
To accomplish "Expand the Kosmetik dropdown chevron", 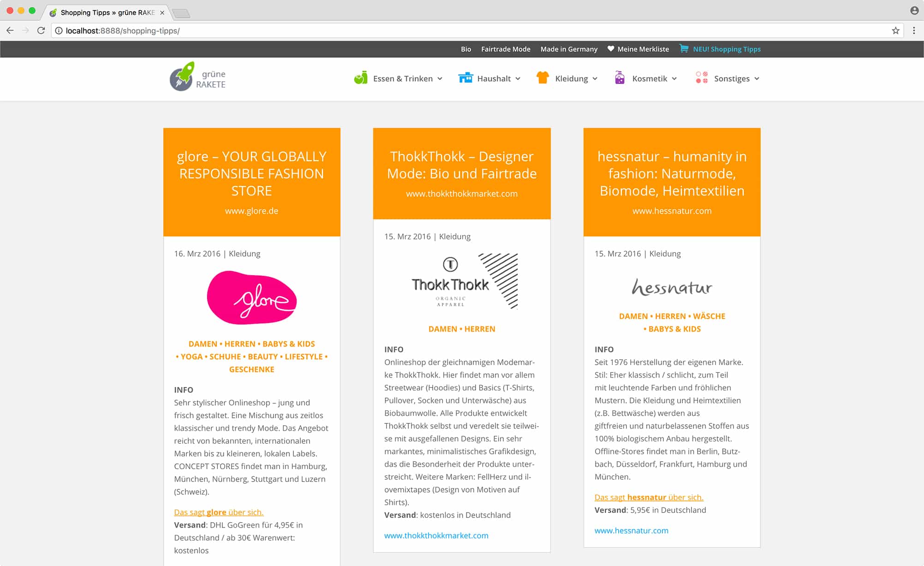I will point(674,78).
